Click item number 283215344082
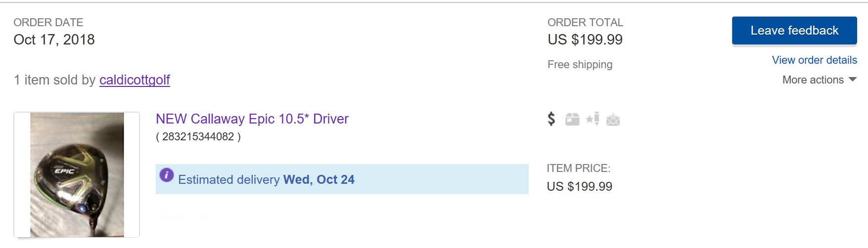 pos(198,137)
